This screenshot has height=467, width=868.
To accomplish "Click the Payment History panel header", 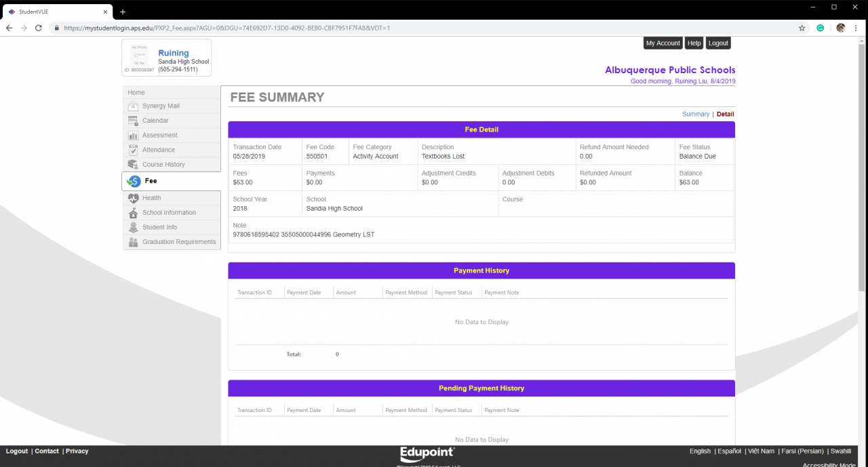I will tap(481, 270).
